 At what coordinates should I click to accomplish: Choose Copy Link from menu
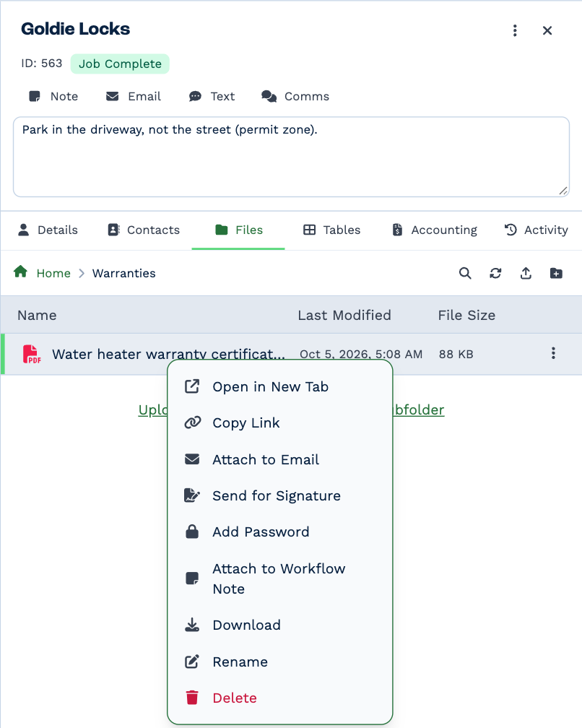point(280,423)
